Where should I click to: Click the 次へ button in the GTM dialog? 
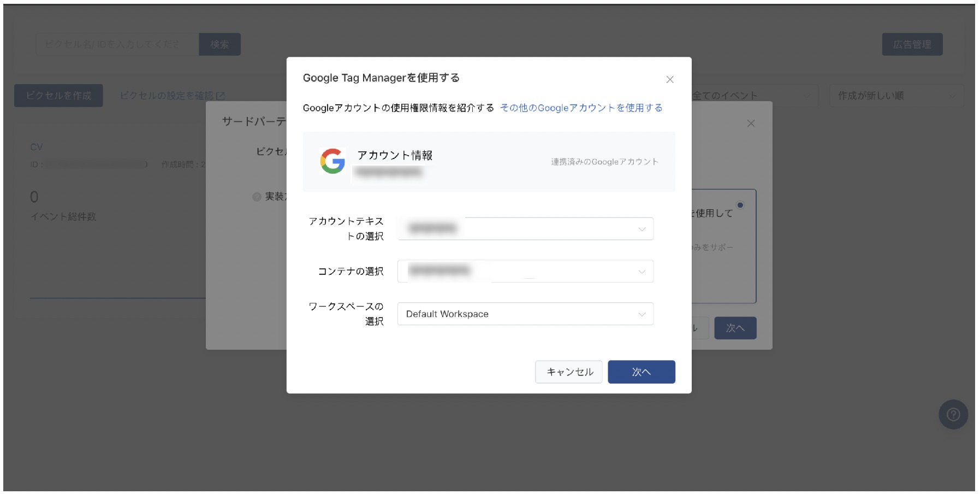coord(642,372)
